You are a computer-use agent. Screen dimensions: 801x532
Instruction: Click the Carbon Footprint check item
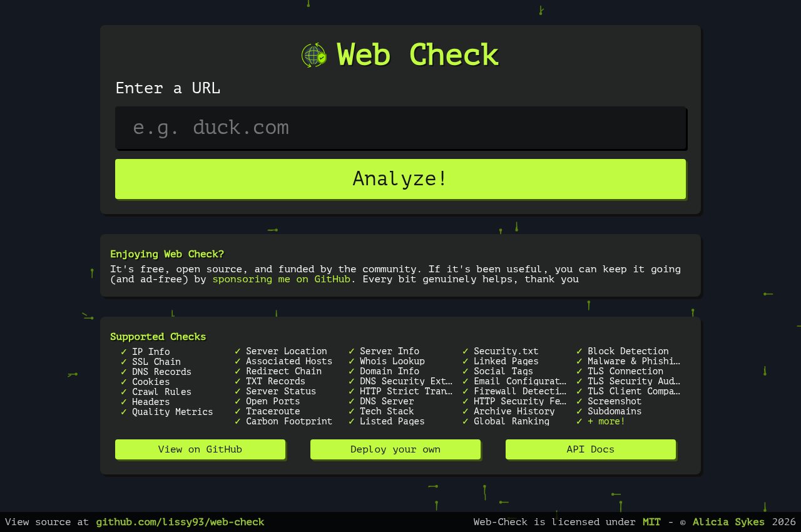[x=289, y=421]
